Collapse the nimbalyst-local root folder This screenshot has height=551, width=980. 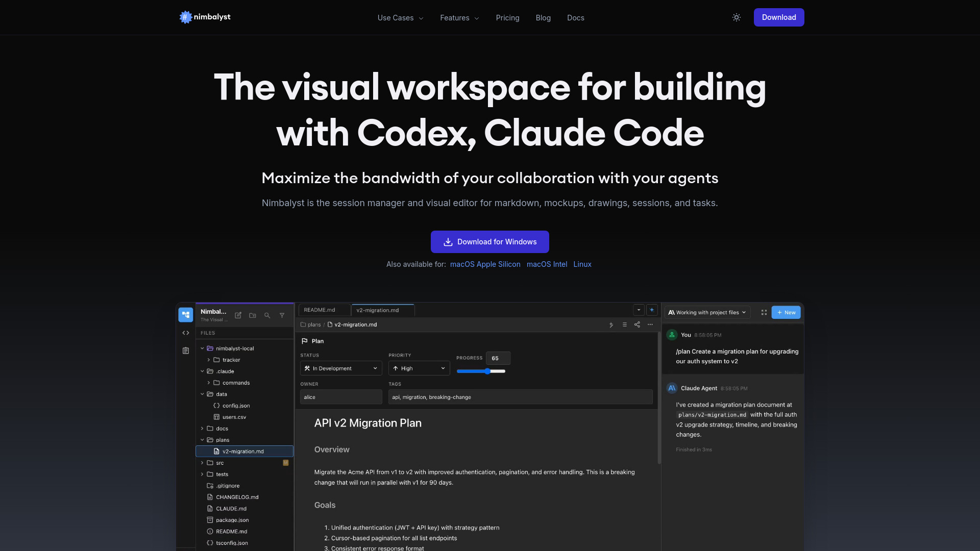click(203, 348)
